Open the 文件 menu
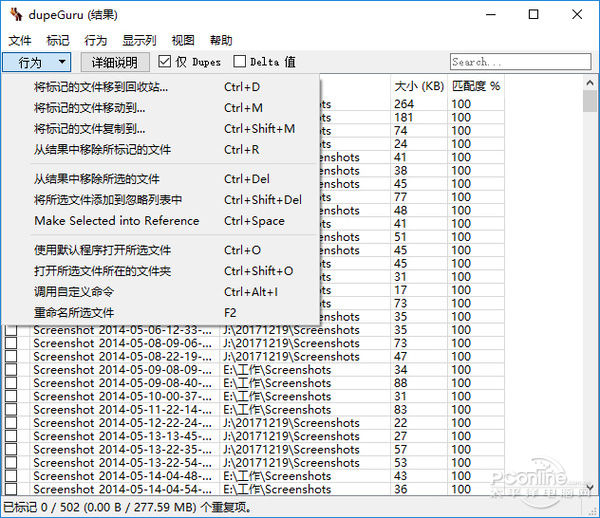Image resolution: width=600 pixels, height=518 pixels. 20,41
